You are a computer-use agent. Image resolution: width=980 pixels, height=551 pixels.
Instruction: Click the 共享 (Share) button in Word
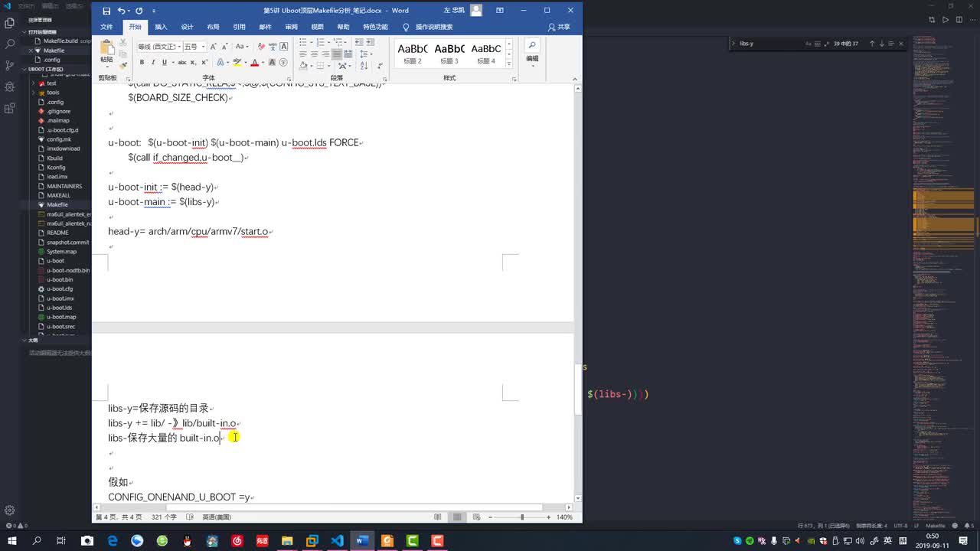point(559,27)
